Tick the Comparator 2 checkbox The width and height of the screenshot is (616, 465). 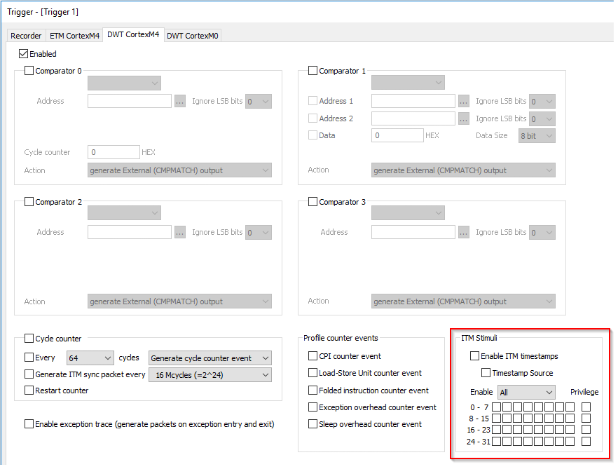click(28, 201)
